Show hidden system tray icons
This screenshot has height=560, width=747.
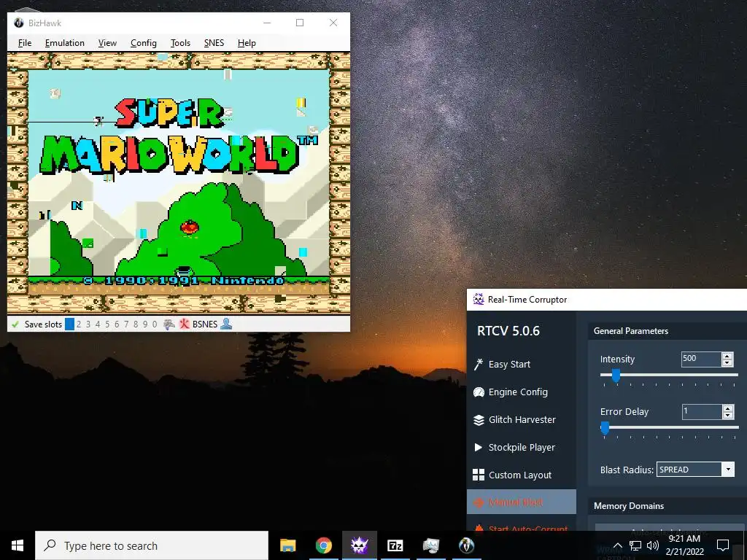(617, 545)
